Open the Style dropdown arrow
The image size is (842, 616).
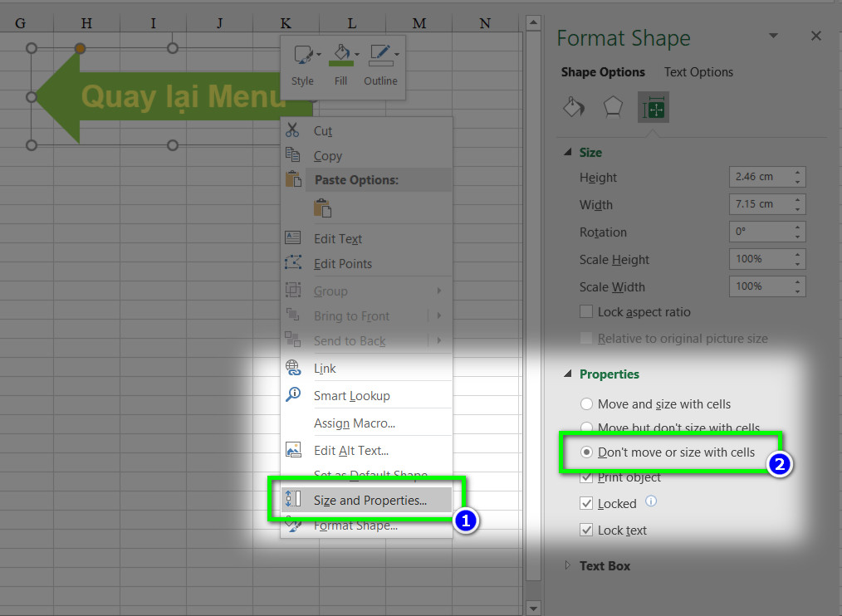pyautogui.click(x=318, y=55)
